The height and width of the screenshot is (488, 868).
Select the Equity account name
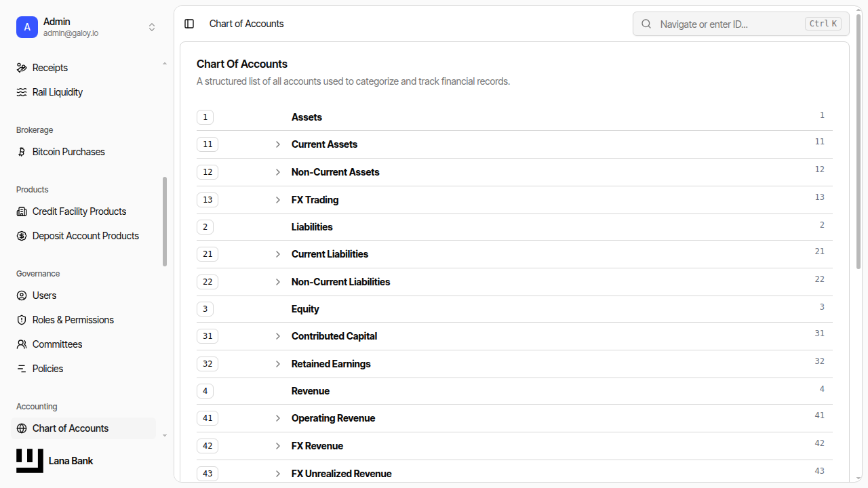point(305,309)
